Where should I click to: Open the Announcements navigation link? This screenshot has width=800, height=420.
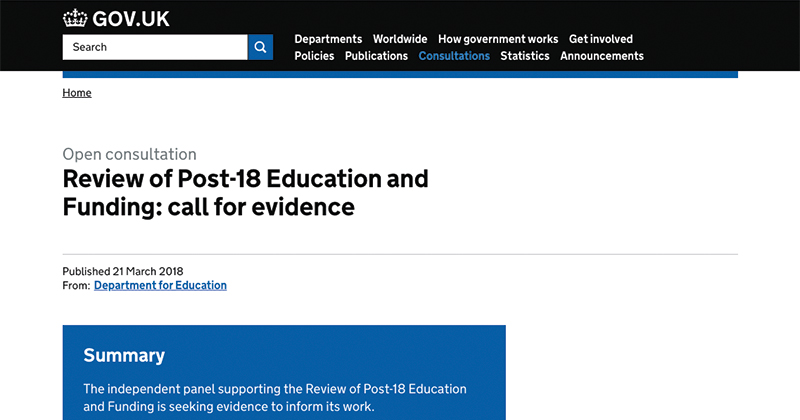[602, 56]
